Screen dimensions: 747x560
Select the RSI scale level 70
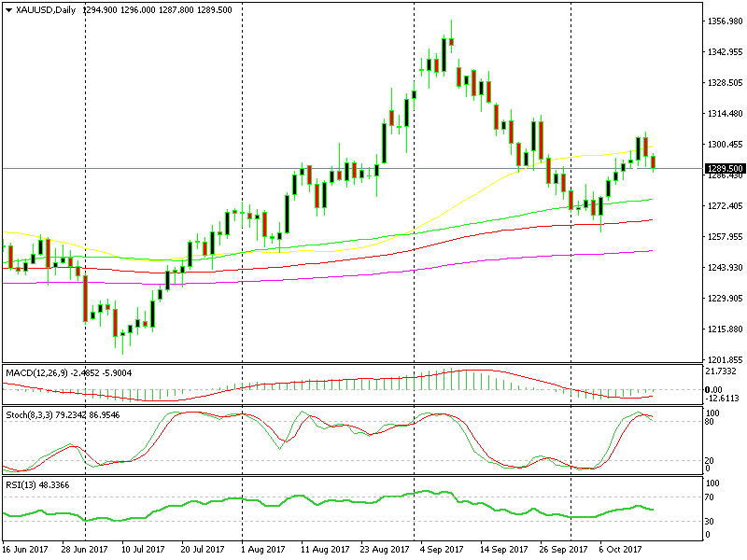(x=710, y=497)
